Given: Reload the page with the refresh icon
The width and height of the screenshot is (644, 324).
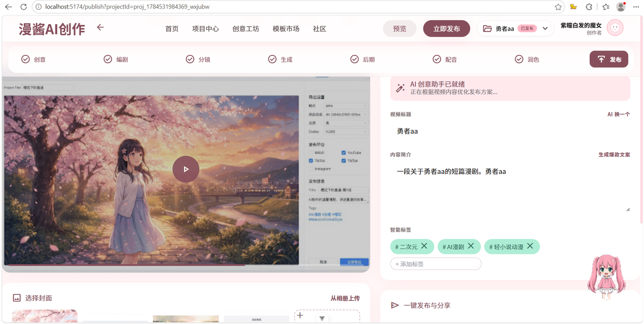Looking at the screenshot, I should click(24, 7).
